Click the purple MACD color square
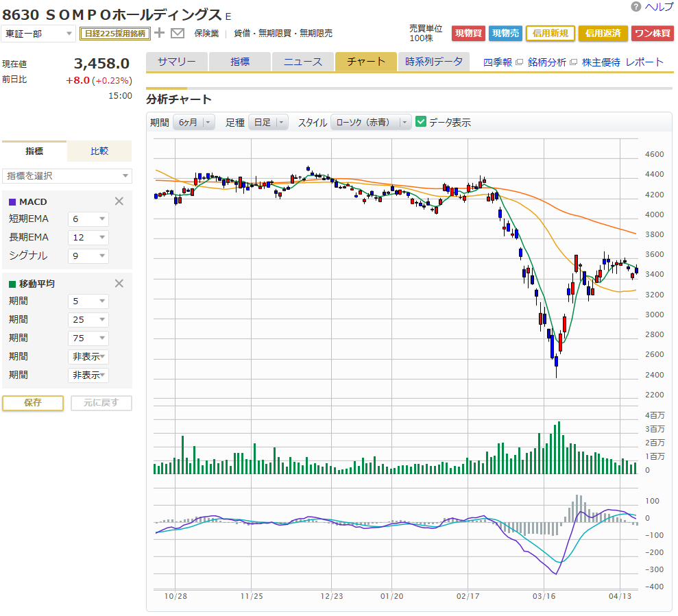Viewport: 678px width, 616px height. point(12,202)
